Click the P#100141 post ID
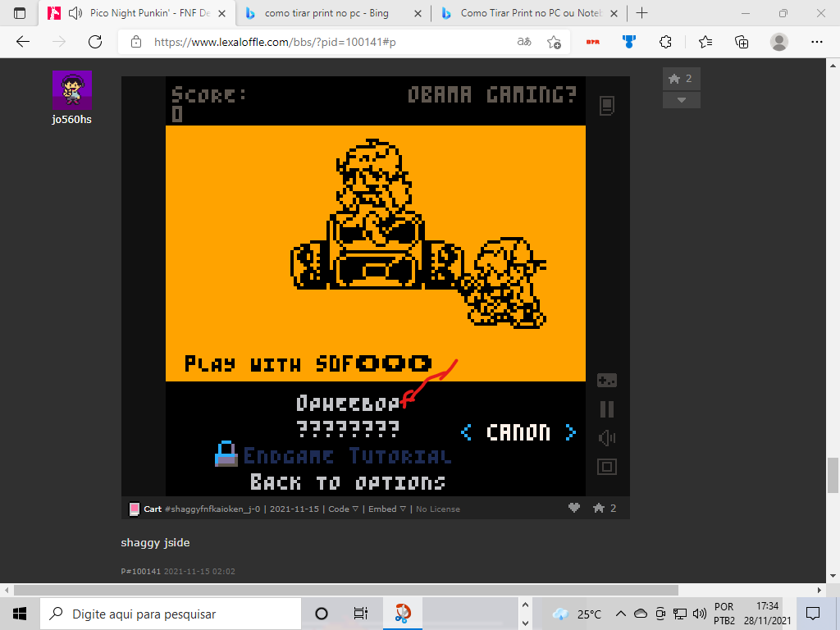This screenshot has height=630, width=840. coord(141,571)
